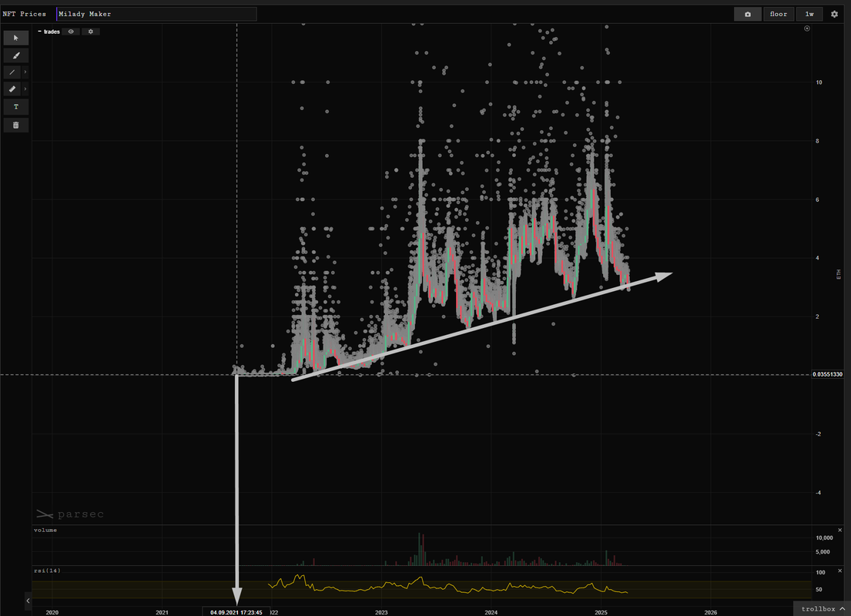
Task: Open the trollbox panel
Action: click(x=823, y=609)
